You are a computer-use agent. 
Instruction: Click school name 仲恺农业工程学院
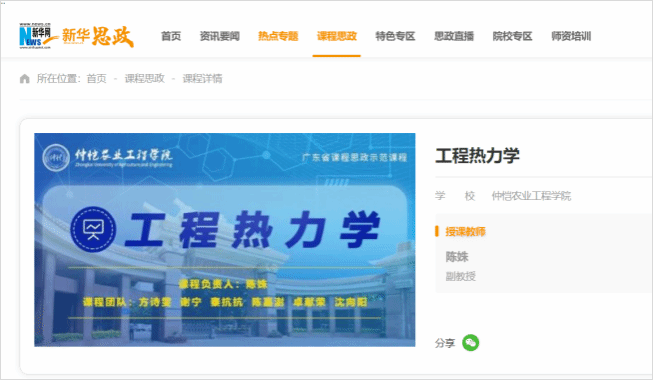[531, 196]
